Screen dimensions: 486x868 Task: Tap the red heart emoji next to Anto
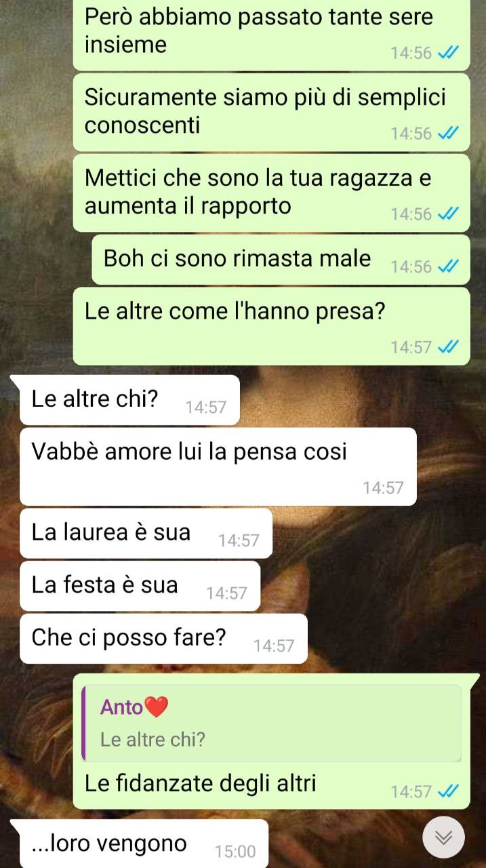pyautogui.click(x=157, y=708)
